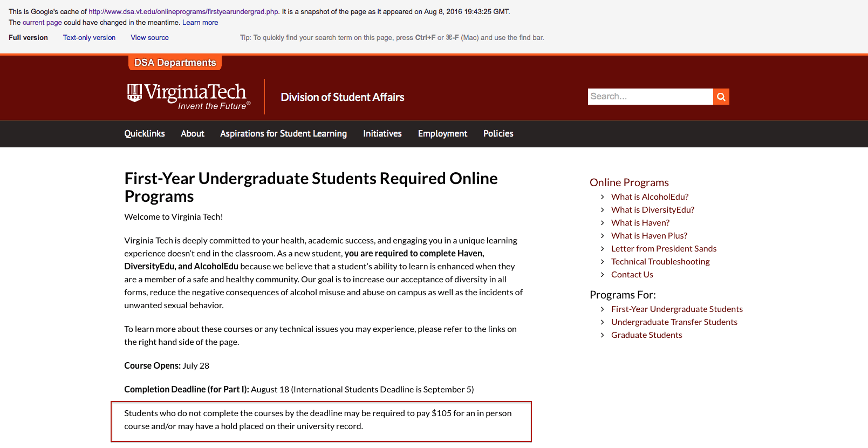Screen dimensions: 868x448
Task: Open the Employment menu item
Action: tap(442, 133)
